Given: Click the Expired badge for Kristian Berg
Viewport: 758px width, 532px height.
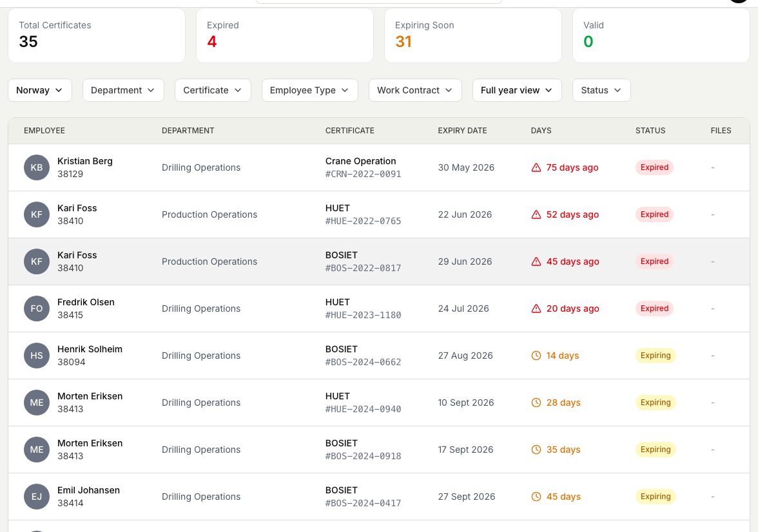Looking at the screenshot, I should click(655, 167).
